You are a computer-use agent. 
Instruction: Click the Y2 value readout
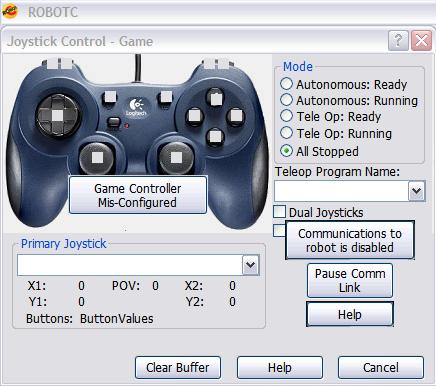coord(232,302)
